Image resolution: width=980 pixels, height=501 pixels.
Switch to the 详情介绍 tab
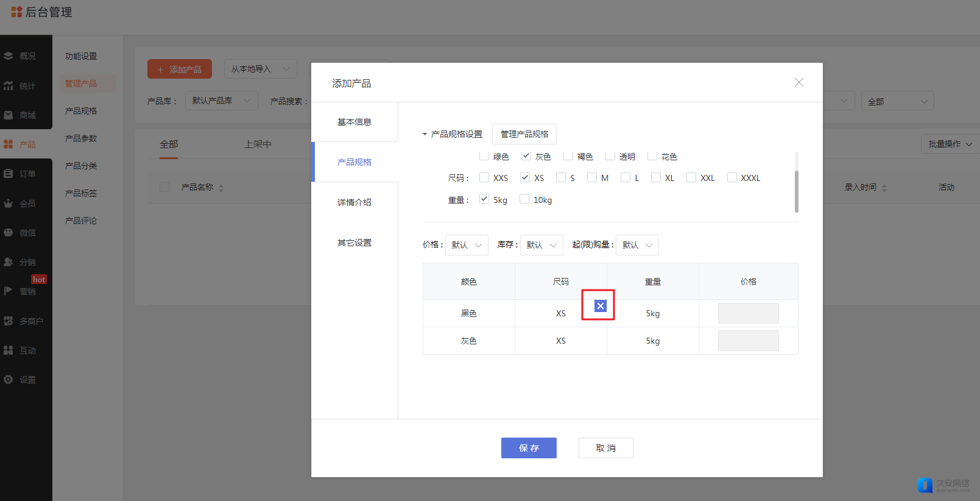click(354, 202)
